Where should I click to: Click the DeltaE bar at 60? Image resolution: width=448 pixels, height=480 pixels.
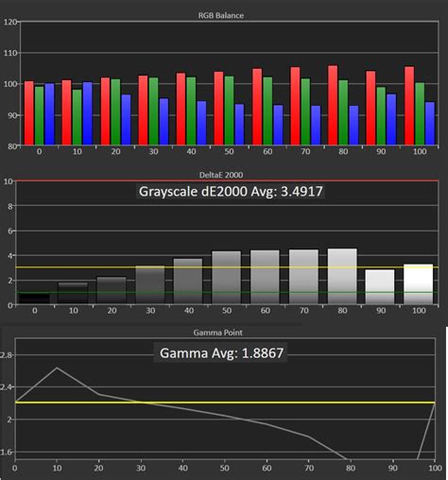pyautogui.click(x=265, y=277)
